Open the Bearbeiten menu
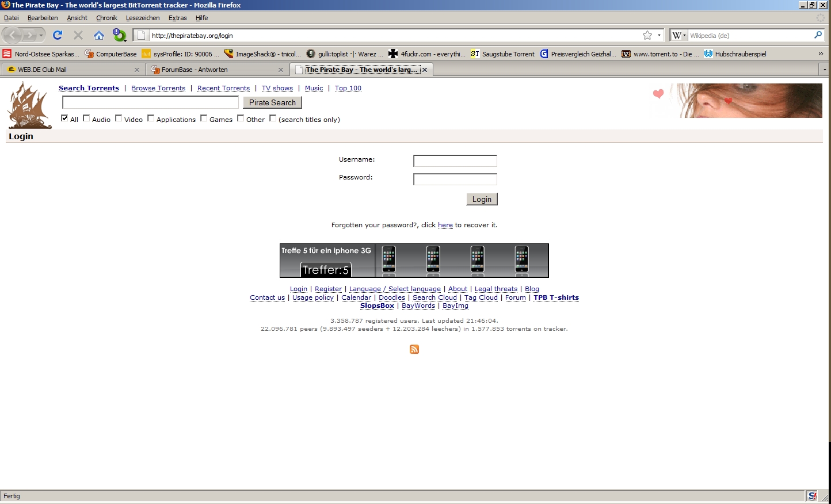 coord(43,18)
